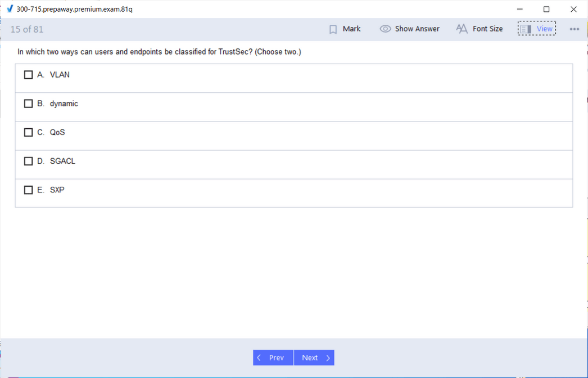Click the Font Size label

coord(487,29)
